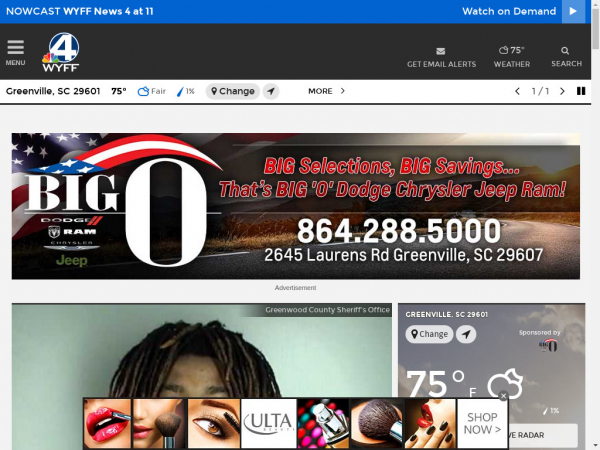
Task: Click Greenville, SC 29601 in weather bar
Action: (53, 91)
